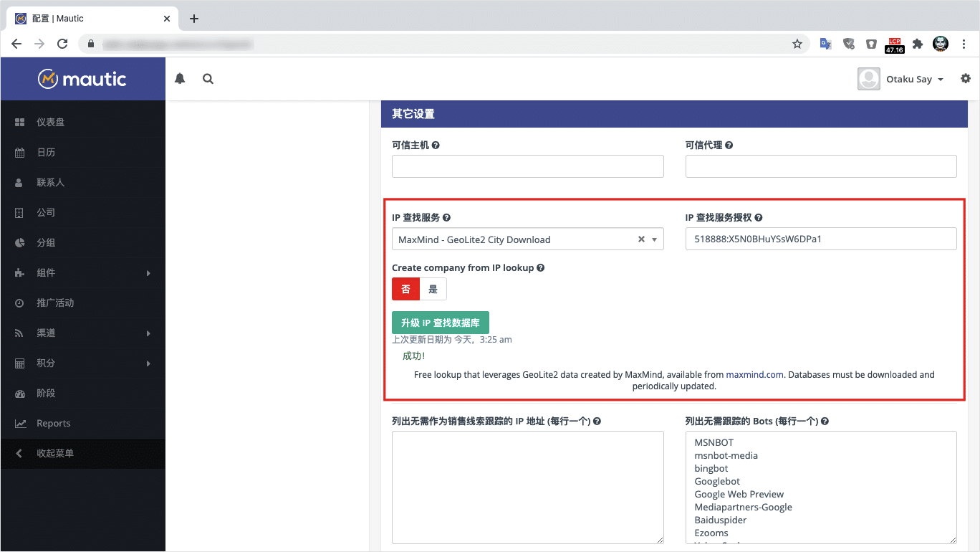Open the browser extensions puzzle icon
Image resolution: width=980 pixels, height=552 pixels.
[918, 44]
